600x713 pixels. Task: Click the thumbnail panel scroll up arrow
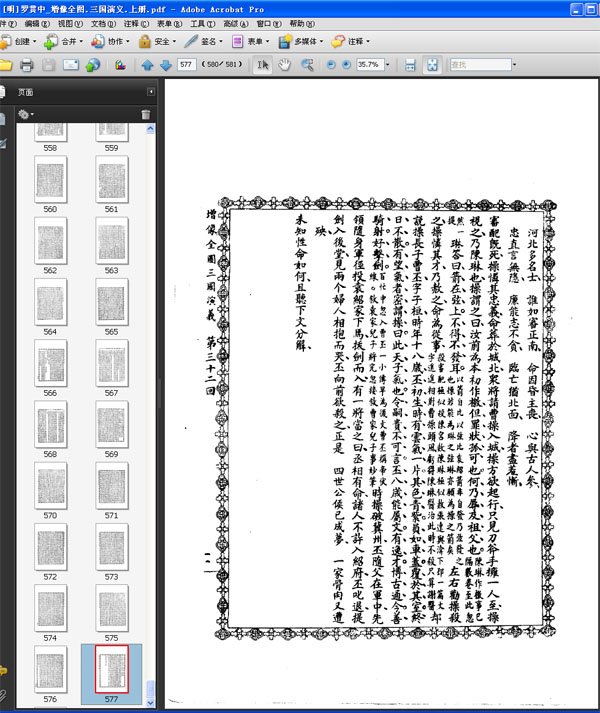point(151,129)
